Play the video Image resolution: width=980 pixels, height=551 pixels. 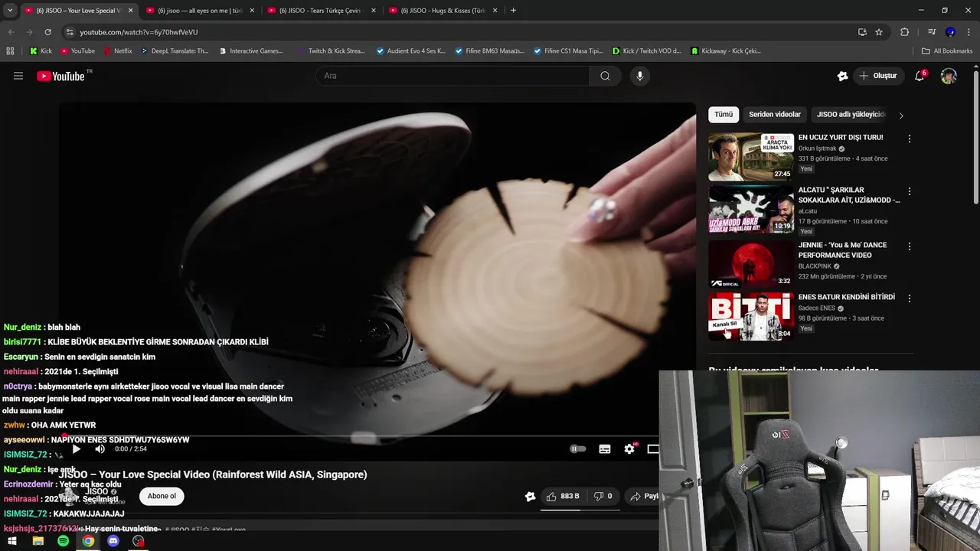pos(76,449)
